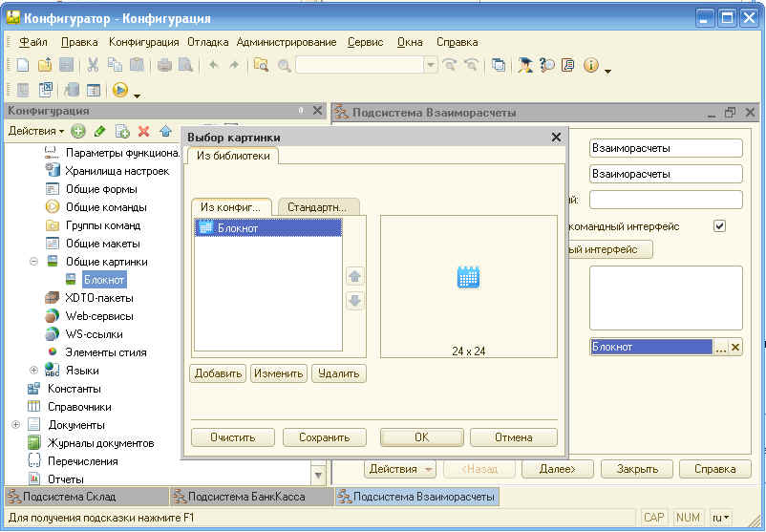
Task: Click the Очистить button
Action: point(232,437)
